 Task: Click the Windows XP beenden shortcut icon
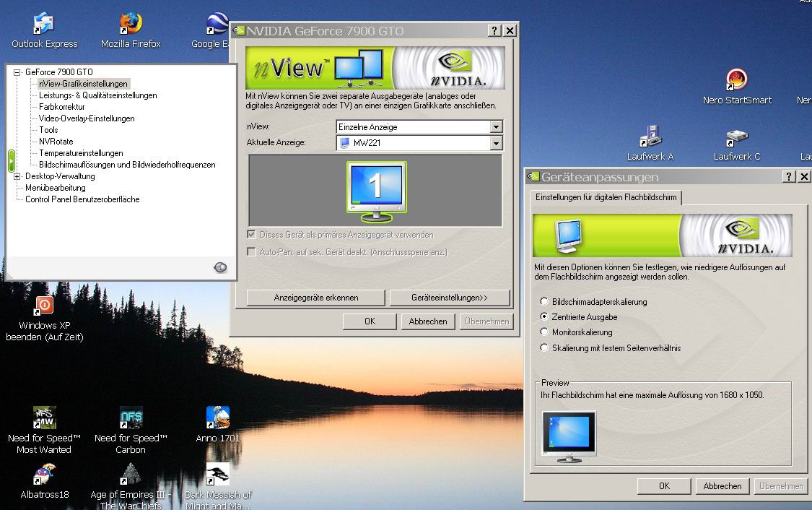coord(44,306)
